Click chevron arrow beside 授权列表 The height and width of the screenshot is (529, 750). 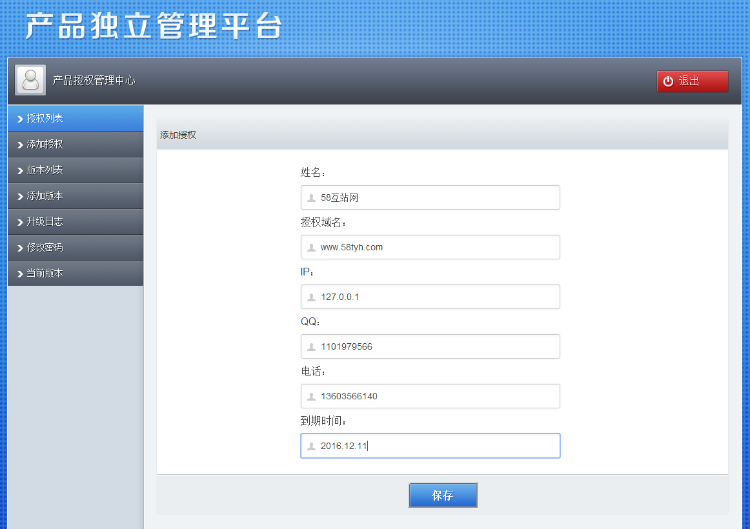click(x=20, y=119)
